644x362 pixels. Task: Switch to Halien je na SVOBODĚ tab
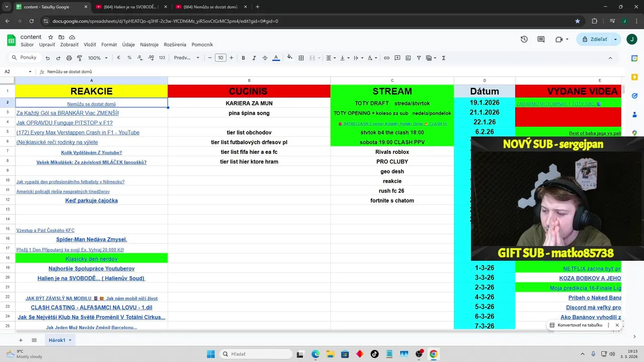pos(130,7)
